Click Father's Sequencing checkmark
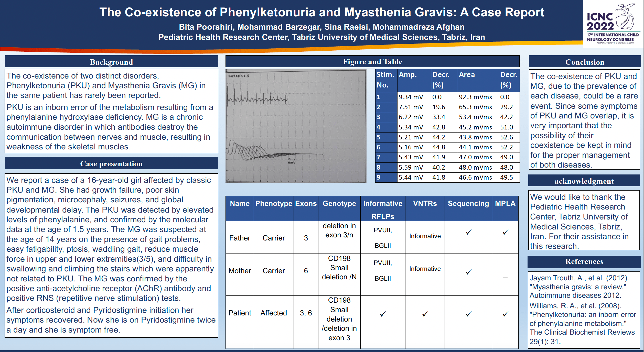The width and height of the screenshot is (644, 352). 468,232
